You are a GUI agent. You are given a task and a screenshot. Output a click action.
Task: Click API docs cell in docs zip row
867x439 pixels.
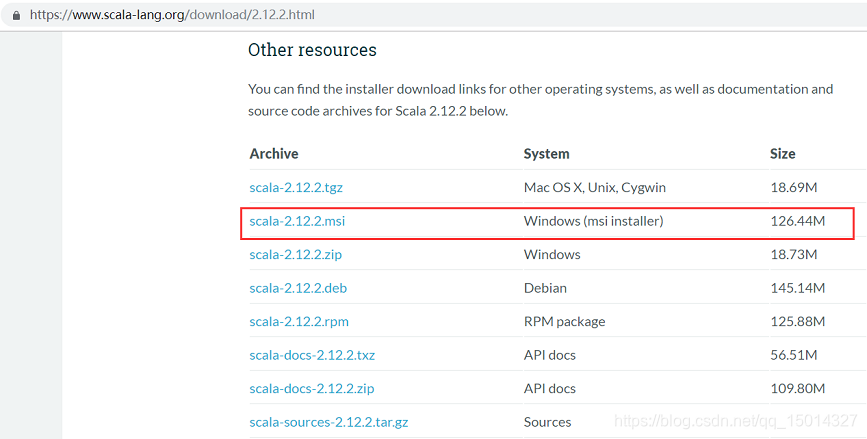tap(550, 388)
